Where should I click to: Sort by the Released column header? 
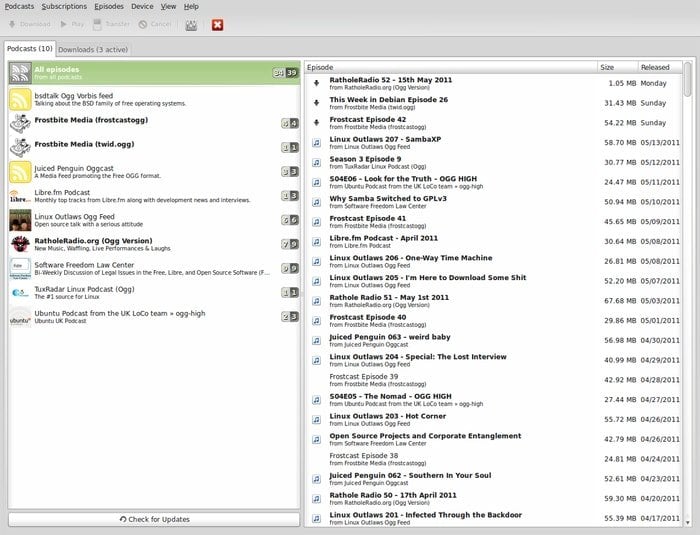(660, 67)
